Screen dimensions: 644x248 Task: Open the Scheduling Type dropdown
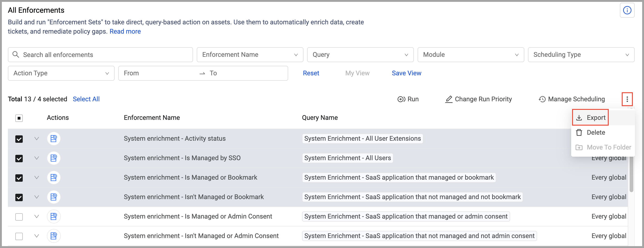pos(581,55)
